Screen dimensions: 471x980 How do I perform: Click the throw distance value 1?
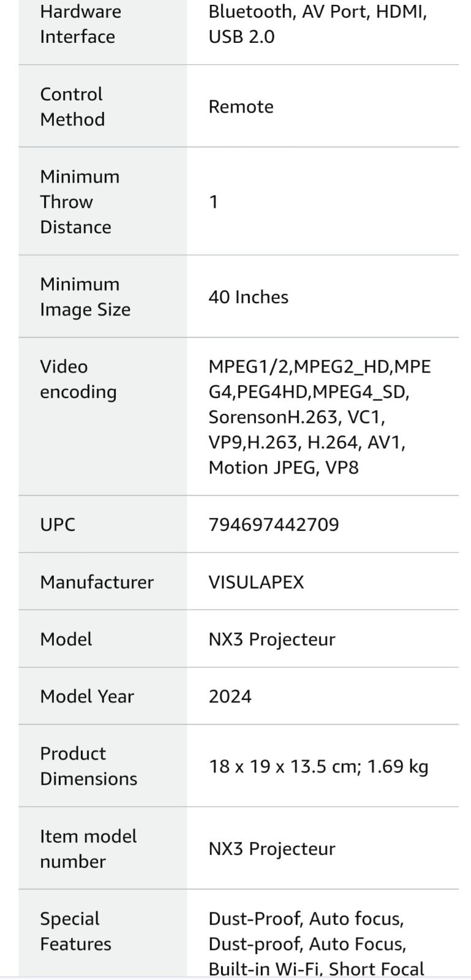(214, 202)
